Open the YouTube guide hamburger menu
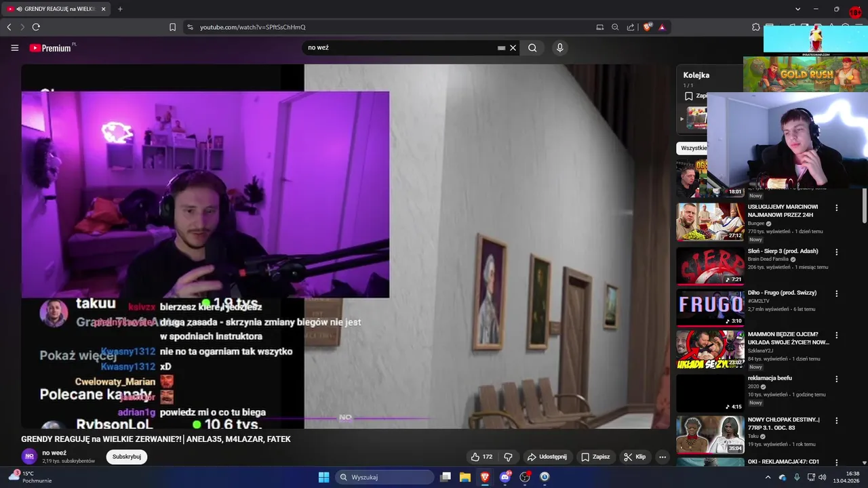868x488 pixels. pyautogui.click(x=14, y=48)
